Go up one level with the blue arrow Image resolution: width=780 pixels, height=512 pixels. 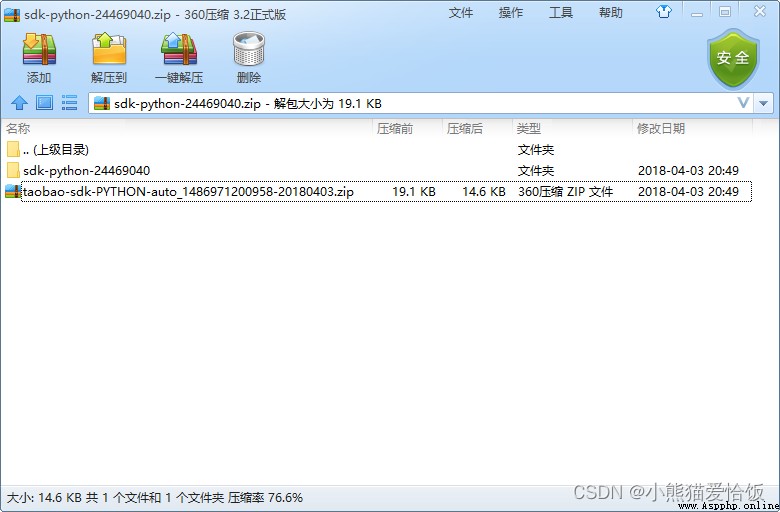tap(19, 103)
